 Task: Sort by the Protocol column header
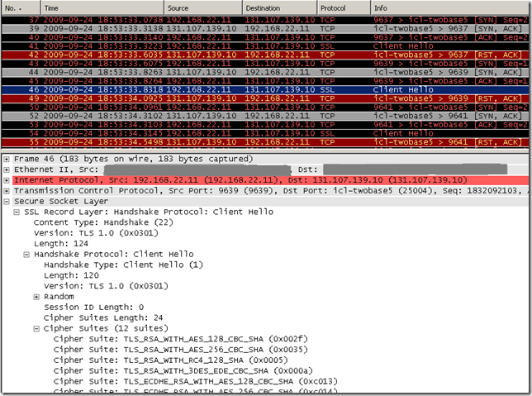(344, 8)
